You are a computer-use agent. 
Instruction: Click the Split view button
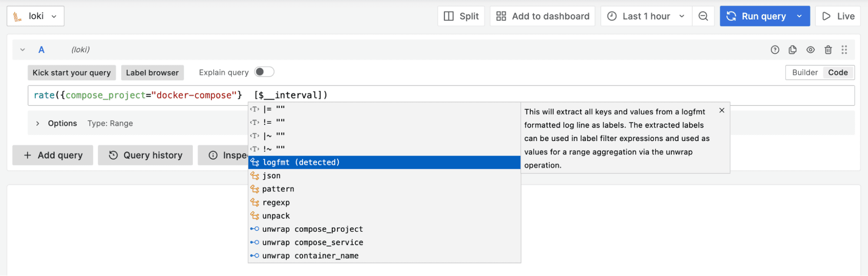point(461,16)
